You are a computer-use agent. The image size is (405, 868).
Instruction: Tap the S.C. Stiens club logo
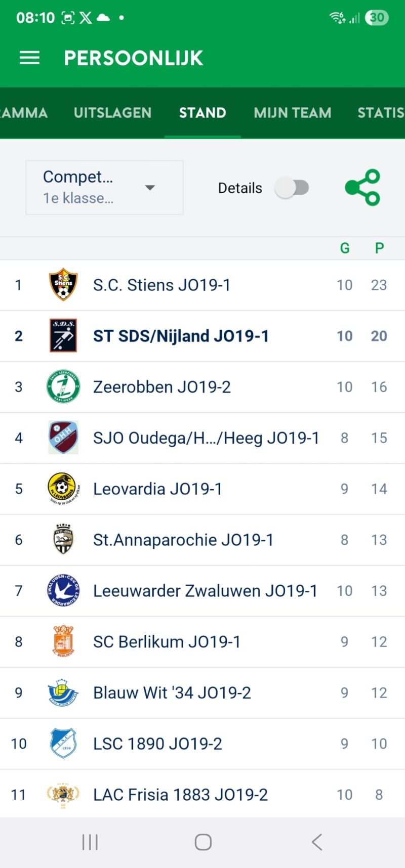[x=63, y=285]
